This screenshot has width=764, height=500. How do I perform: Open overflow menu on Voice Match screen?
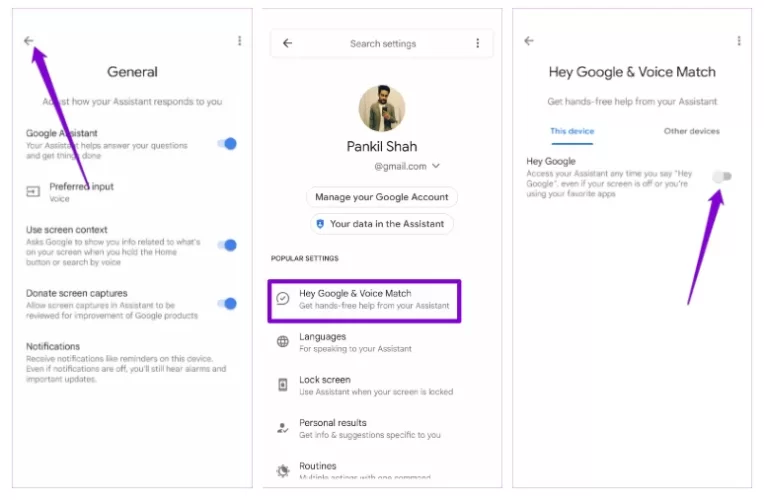(x=739, y=41)
